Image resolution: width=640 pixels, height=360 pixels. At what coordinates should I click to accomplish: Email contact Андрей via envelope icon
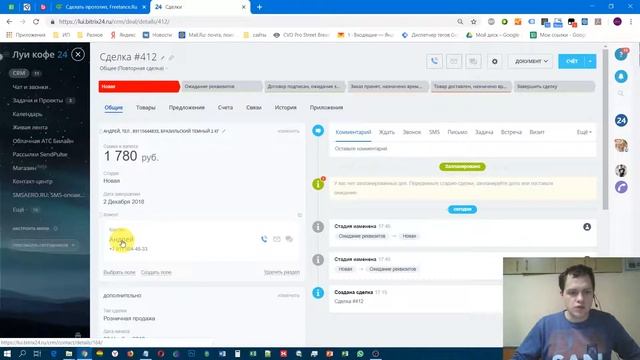click(x=277, y=239)
